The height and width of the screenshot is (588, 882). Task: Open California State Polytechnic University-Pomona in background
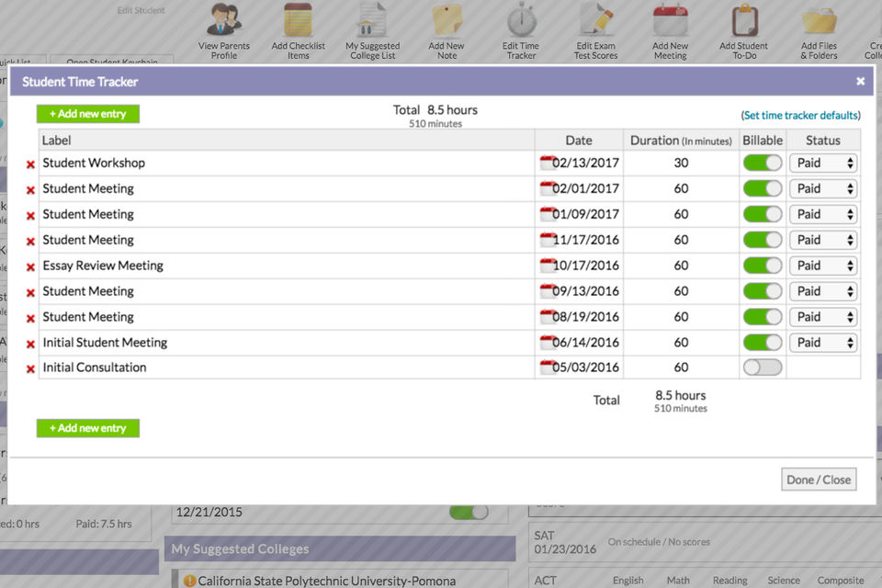[x=327, y=581]
